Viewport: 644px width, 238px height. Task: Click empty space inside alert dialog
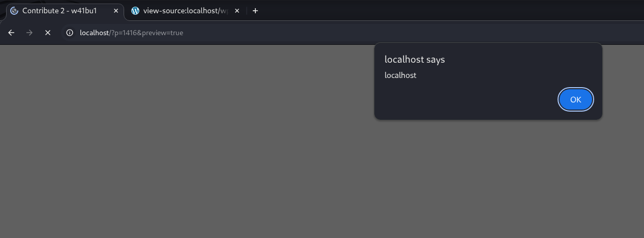tap(468, 99)
